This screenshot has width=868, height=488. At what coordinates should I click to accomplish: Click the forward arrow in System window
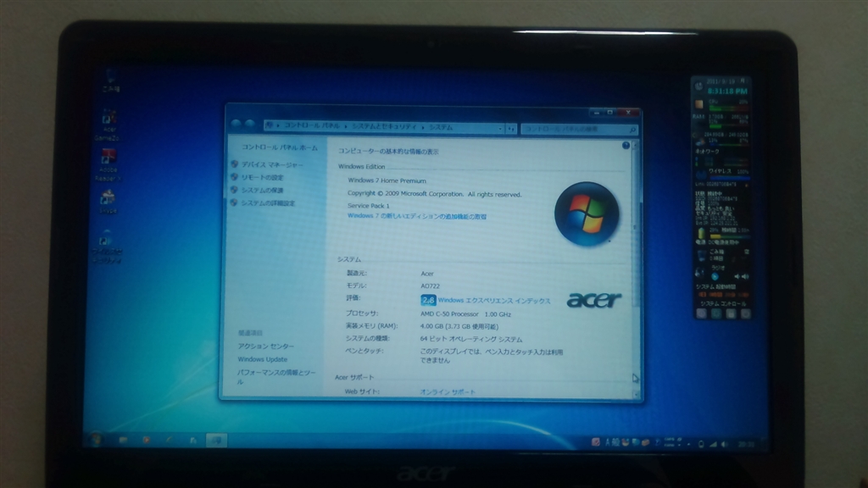(250, 125)
